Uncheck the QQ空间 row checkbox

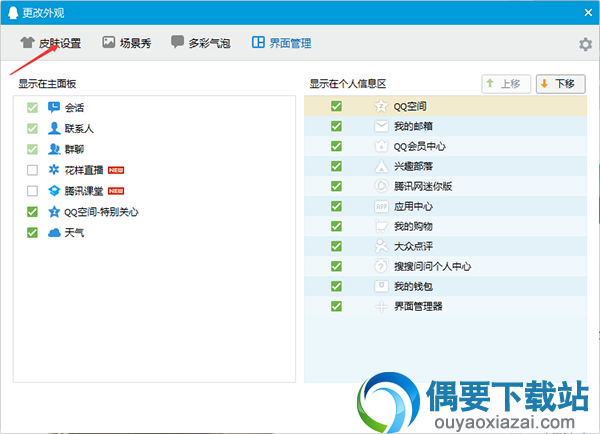tap(336, 106)
